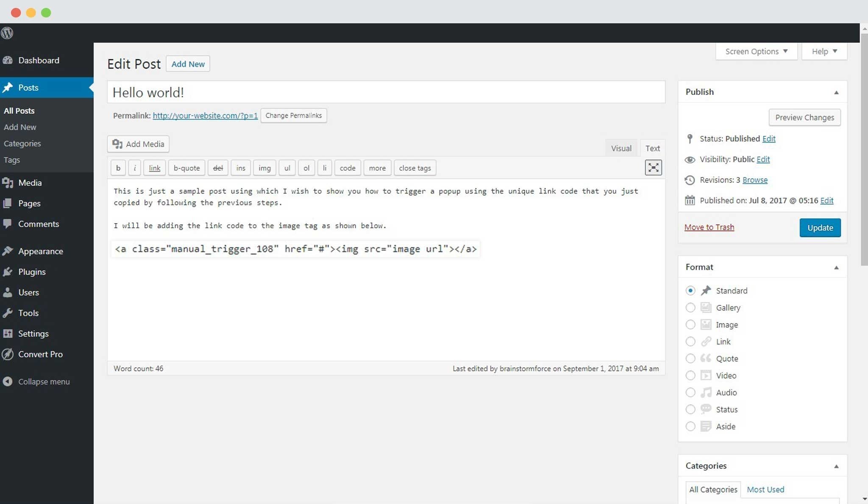Insert blockquote with b-quote button
This screenshot has width=868, height=504.
tap(186, 168)
